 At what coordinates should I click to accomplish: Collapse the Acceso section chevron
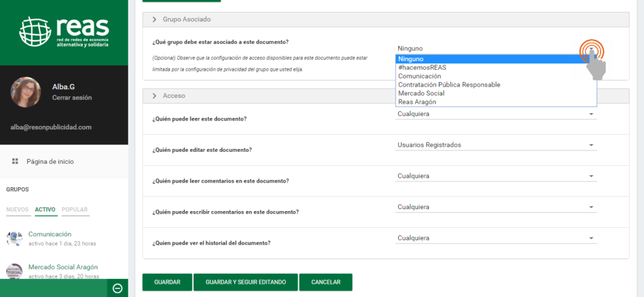click(x=154, y=96)
